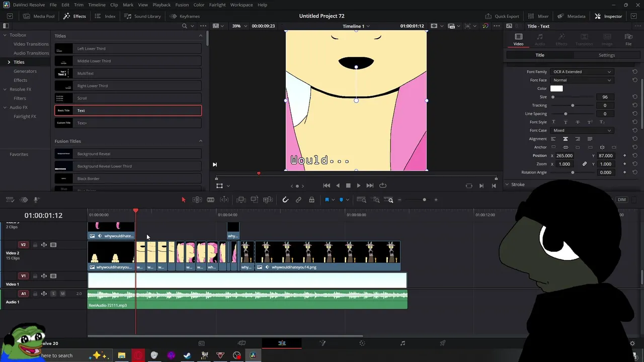Open the Font Face dropdown
The image size is (644, 362).
pyautogui.click(x=582, y=80)
